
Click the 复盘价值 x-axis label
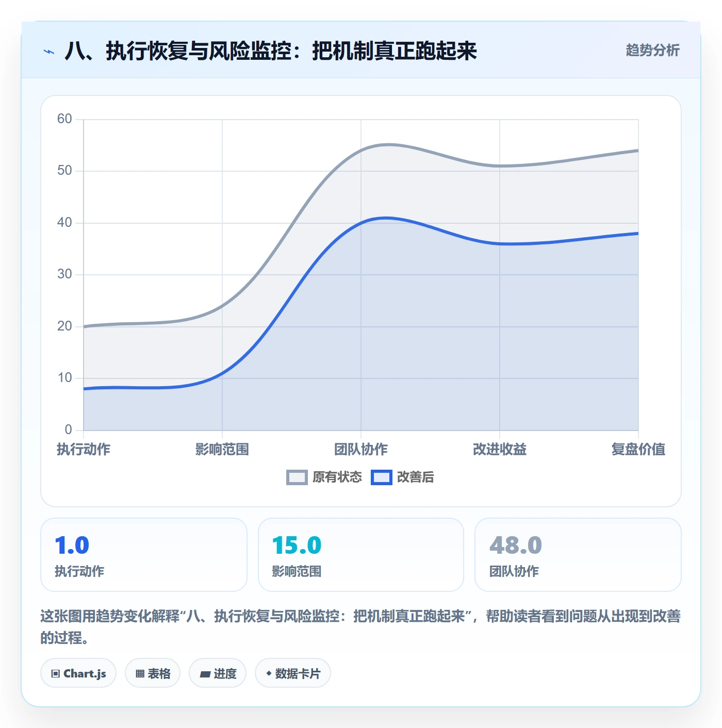point(638,450)
